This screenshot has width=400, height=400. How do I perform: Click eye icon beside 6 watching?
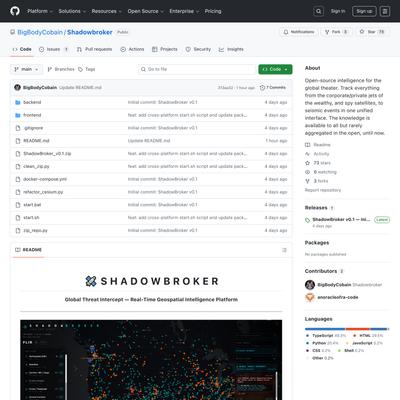[307, 172]
